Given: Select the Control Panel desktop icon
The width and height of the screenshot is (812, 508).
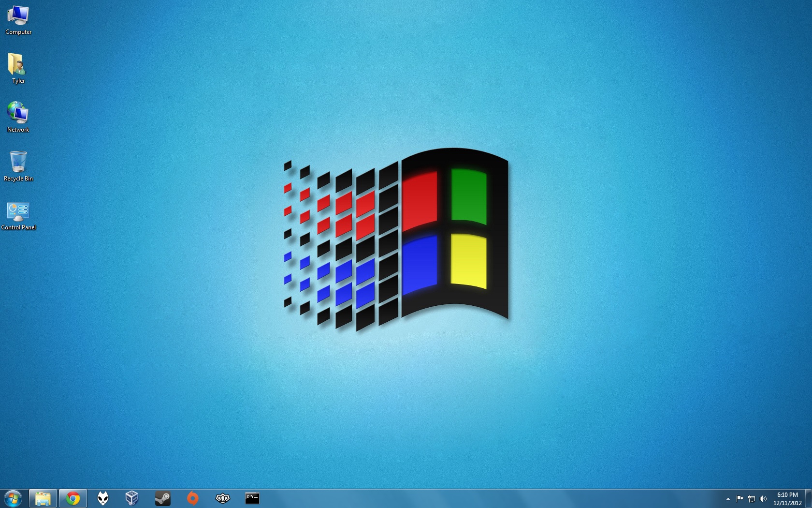Looking at the screenshot, I should click(18, 215).
